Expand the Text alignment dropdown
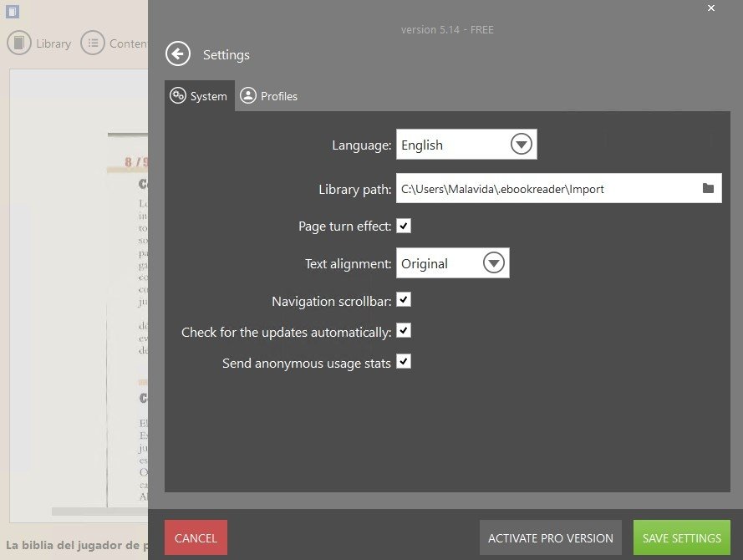Screen dimensions: 743x560 (x=494, y=263)
